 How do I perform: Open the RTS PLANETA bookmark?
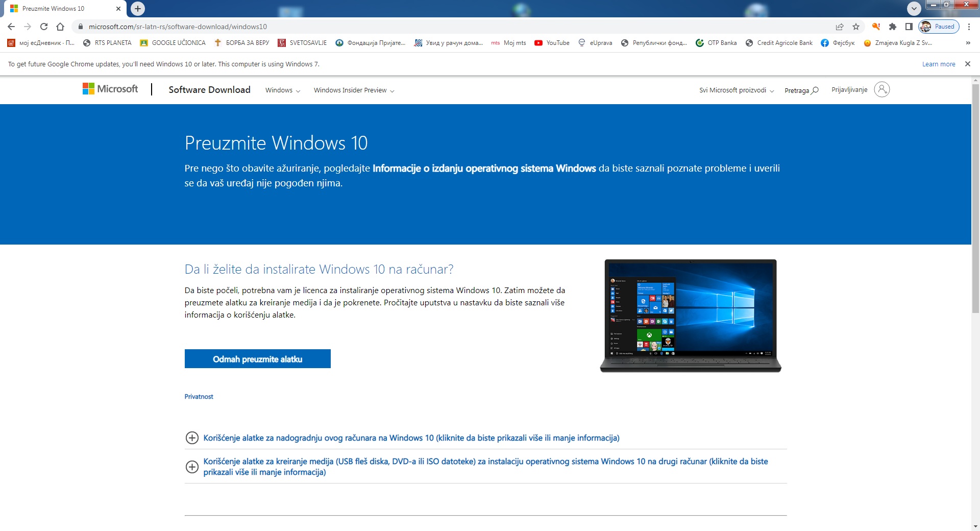107,43
